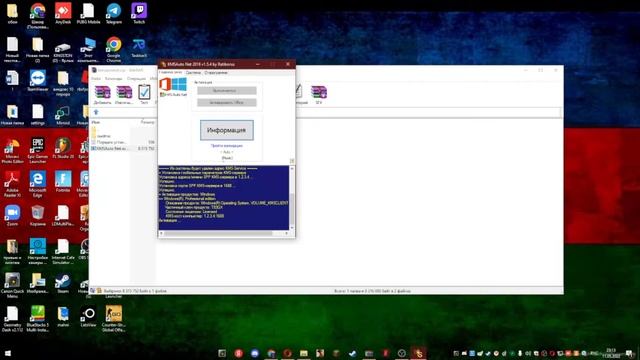Open the BlueStacks 5 Multi-Instance shortcut
This screenshot has width=640, height=360.
pyautogui.click(x=38, y=319)
